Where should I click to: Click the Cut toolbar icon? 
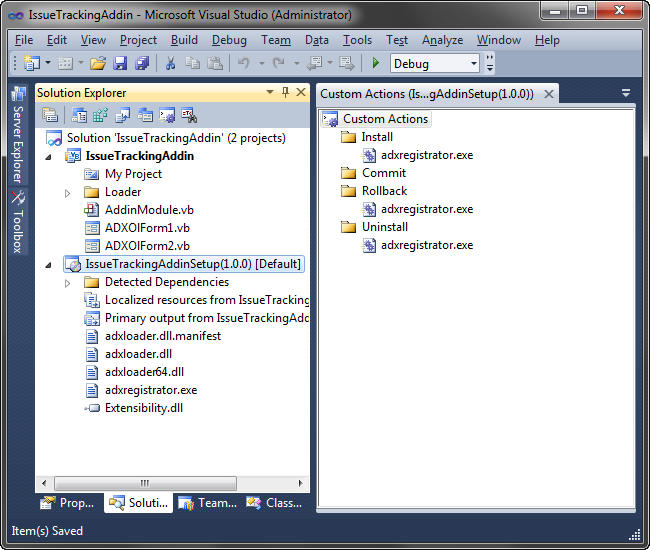point(170,63)
